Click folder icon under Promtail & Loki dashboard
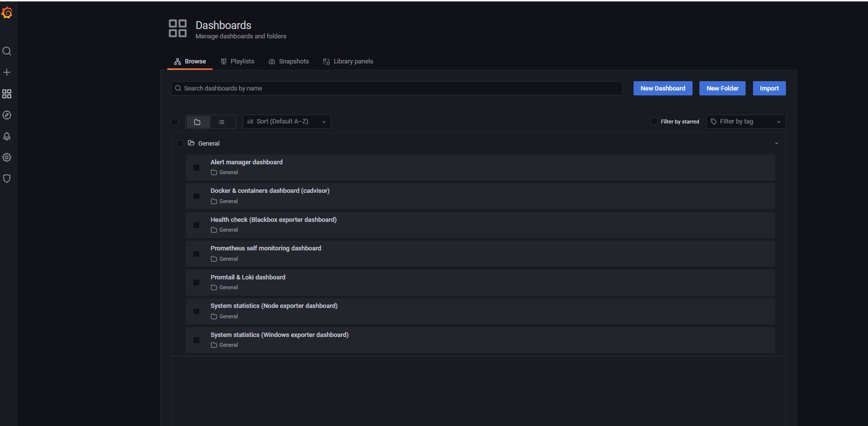This screenshot has width=868, height=426. click(x=214, y=288)
